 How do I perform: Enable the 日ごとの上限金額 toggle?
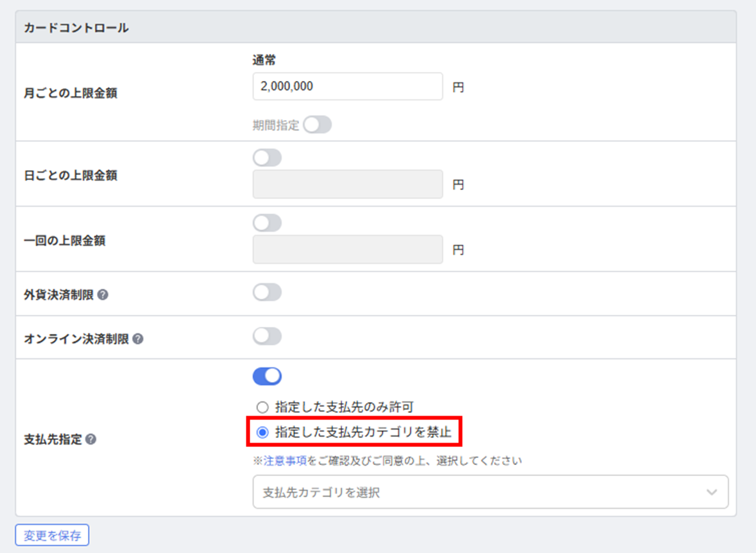click(267, 158)
